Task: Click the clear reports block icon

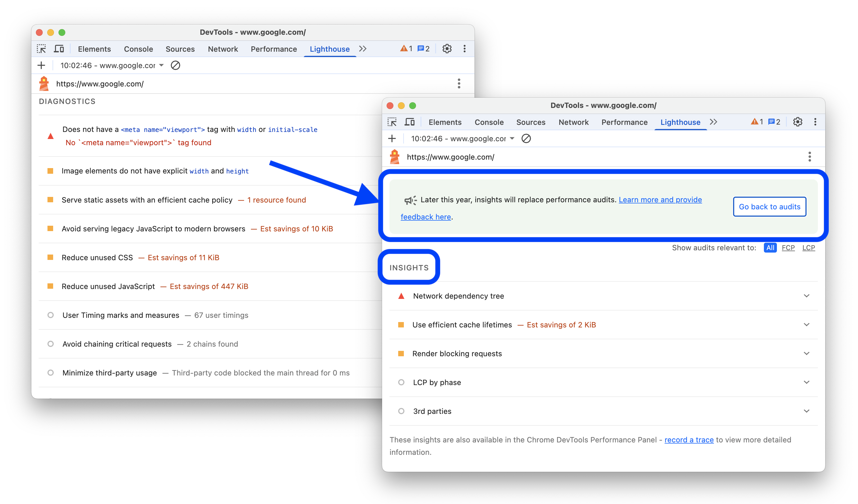Action: point(526,138)
